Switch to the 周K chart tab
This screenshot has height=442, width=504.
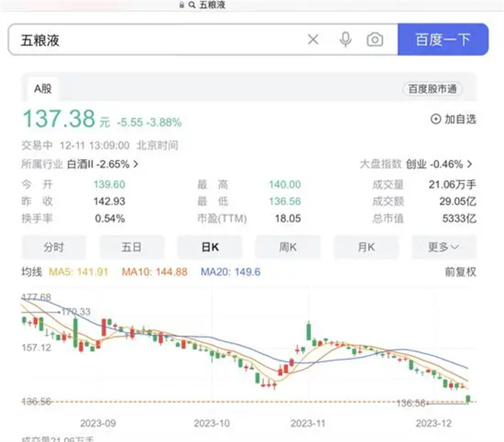click(288, 247)
